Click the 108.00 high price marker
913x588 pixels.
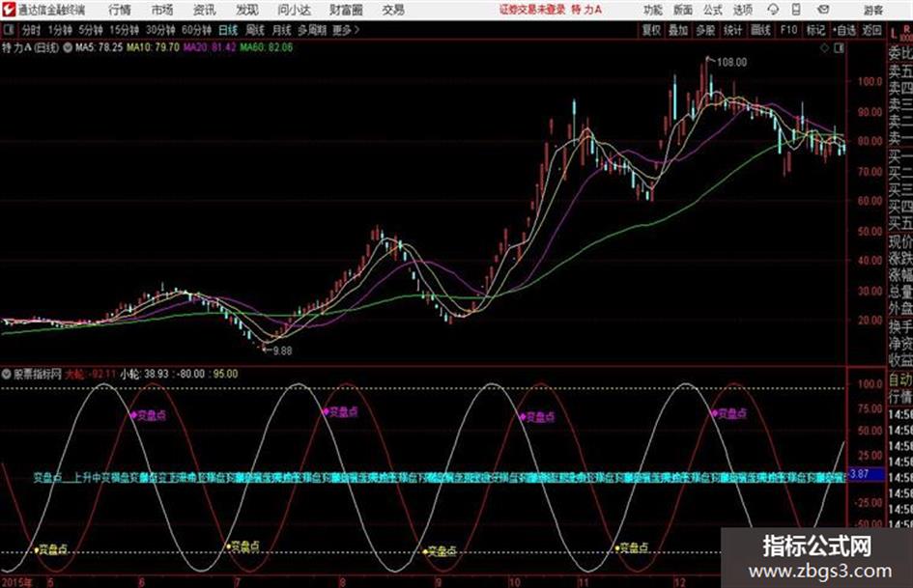(731, 63)
